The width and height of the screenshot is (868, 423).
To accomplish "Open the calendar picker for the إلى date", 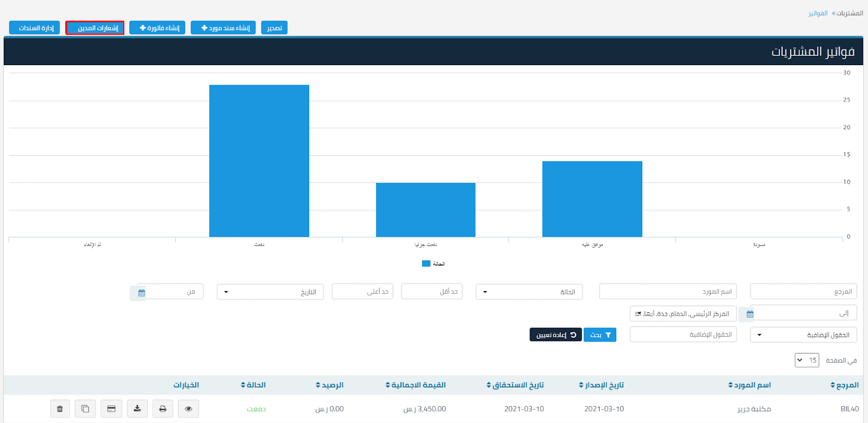I will coord(750,314).
